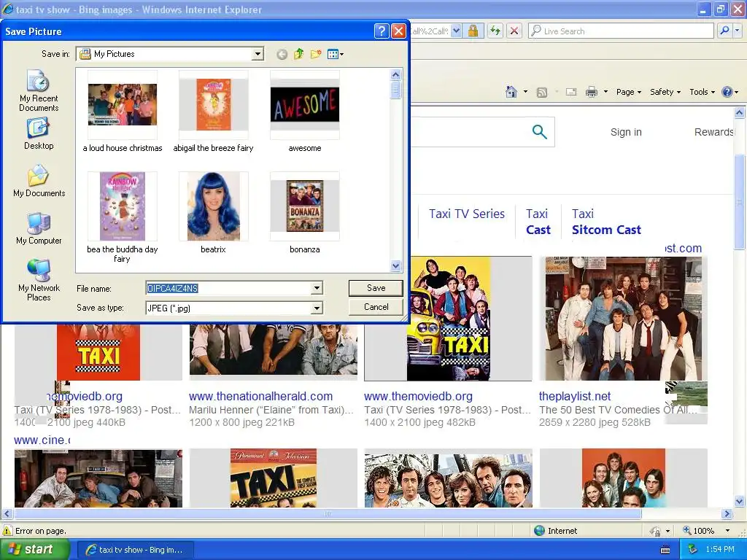Click the File name input field
Screen dimensions: 747x560
(x=228, y=288)
